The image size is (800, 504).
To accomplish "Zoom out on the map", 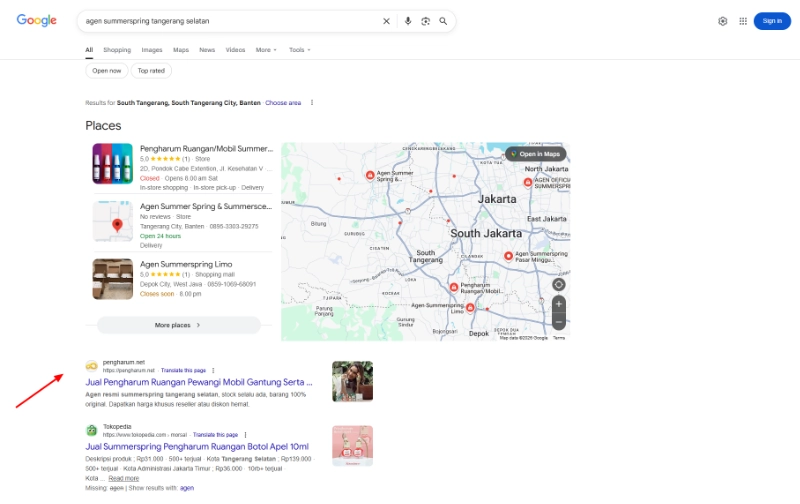I will click(559, 322).
